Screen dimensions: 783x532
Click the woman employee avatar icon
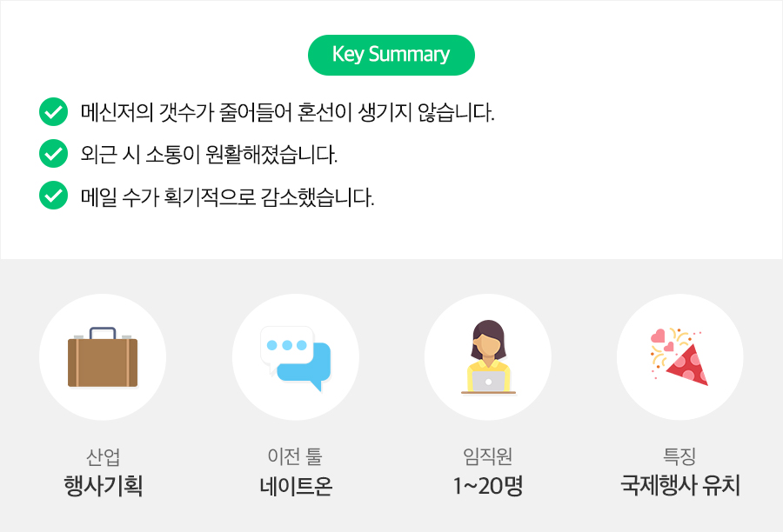pos(488,348)
